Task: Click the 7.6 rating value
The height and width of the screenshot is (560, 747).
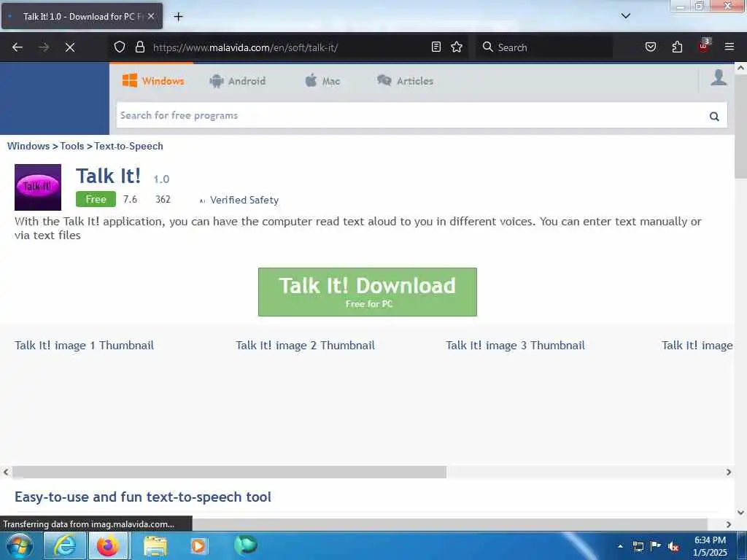Action: (x=130, y=200)
